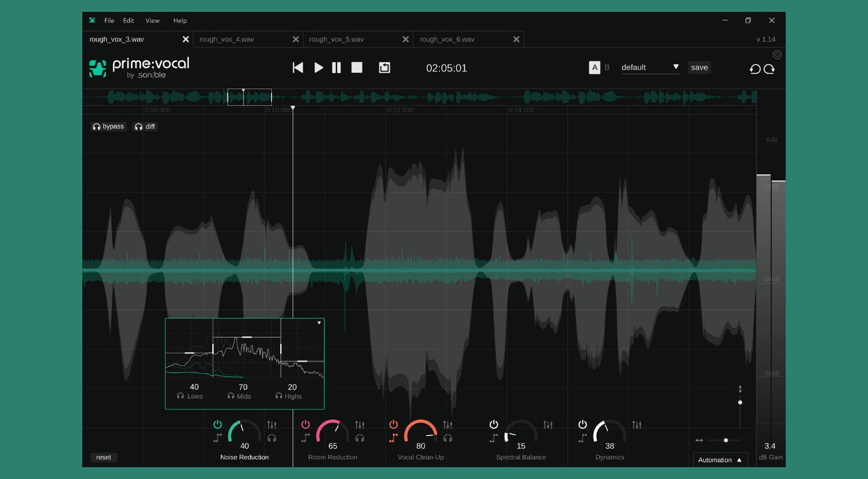Switch to rough_vox_5.wav tab
The width and height of the screenshot is (868, 479).
point(336,39)
